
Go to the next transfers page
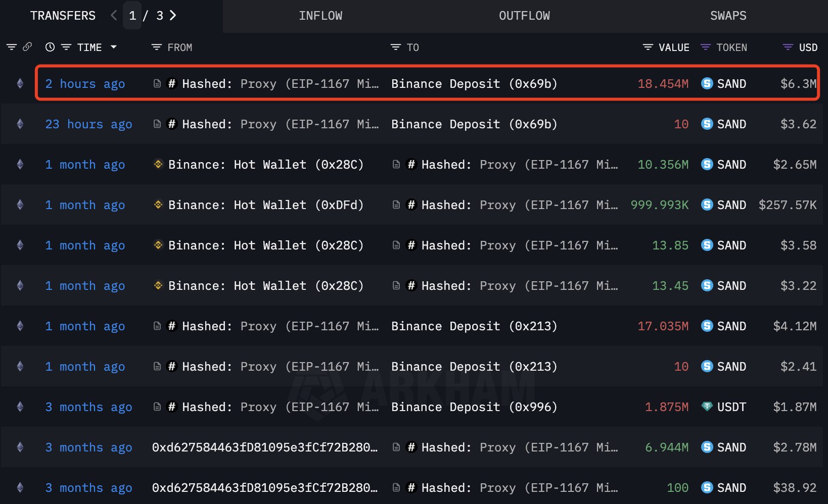coord(173,16)
